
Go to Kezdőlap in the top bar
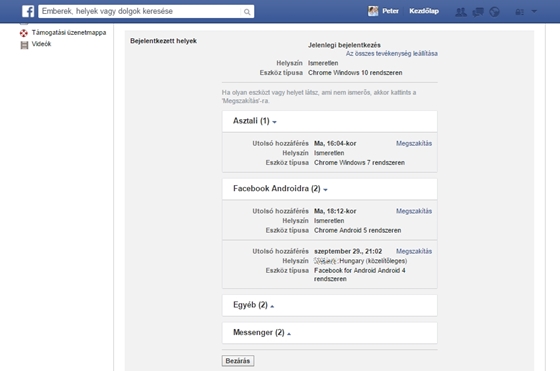point(424,11)
